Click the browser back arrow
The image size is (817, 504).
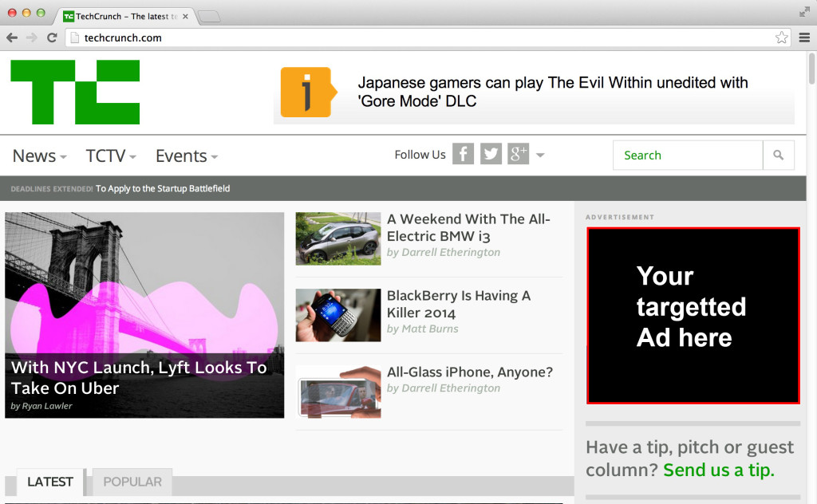[12, 37]
